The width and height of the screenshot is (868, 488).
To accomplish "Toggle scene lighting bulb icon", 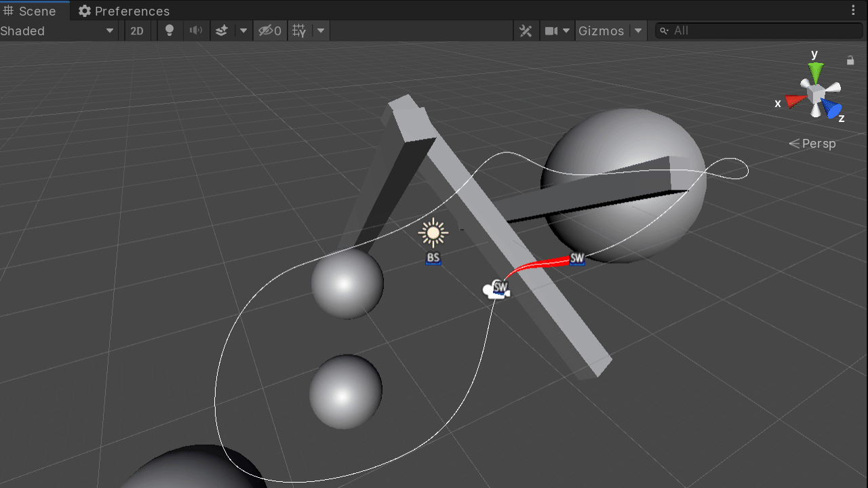I will click(x=170, y=30).
